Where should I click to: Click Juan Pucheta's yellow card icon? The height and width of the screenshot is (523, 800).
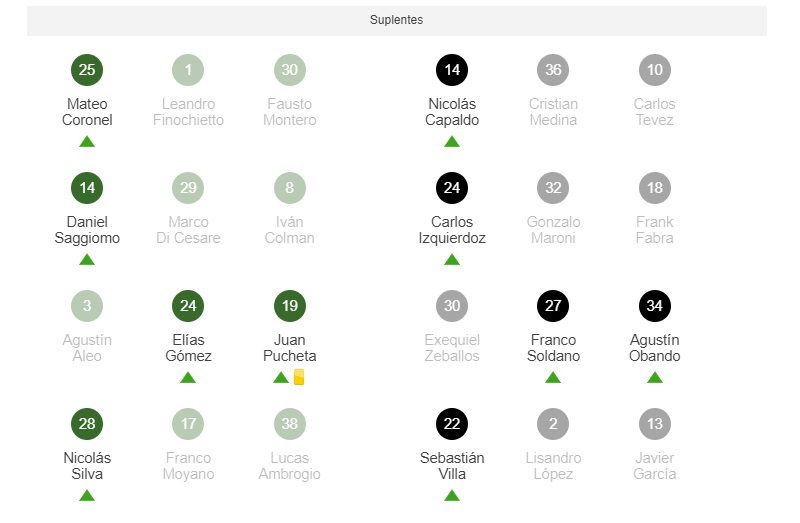point(298,377)
